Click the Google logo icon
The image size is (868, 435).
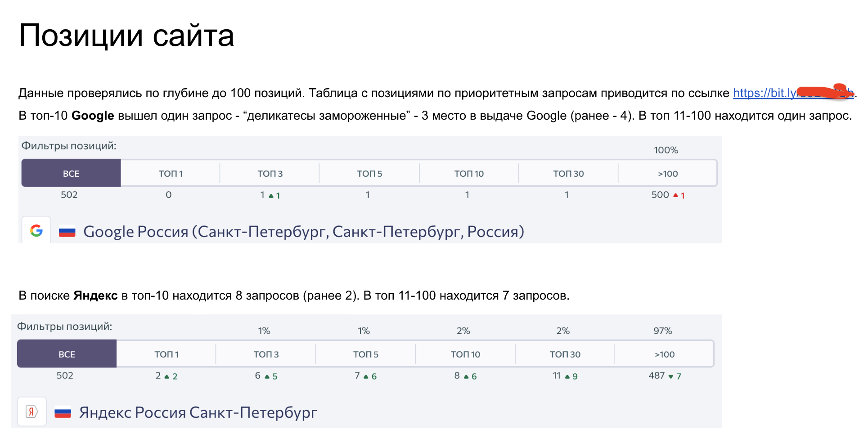point(37,230)
